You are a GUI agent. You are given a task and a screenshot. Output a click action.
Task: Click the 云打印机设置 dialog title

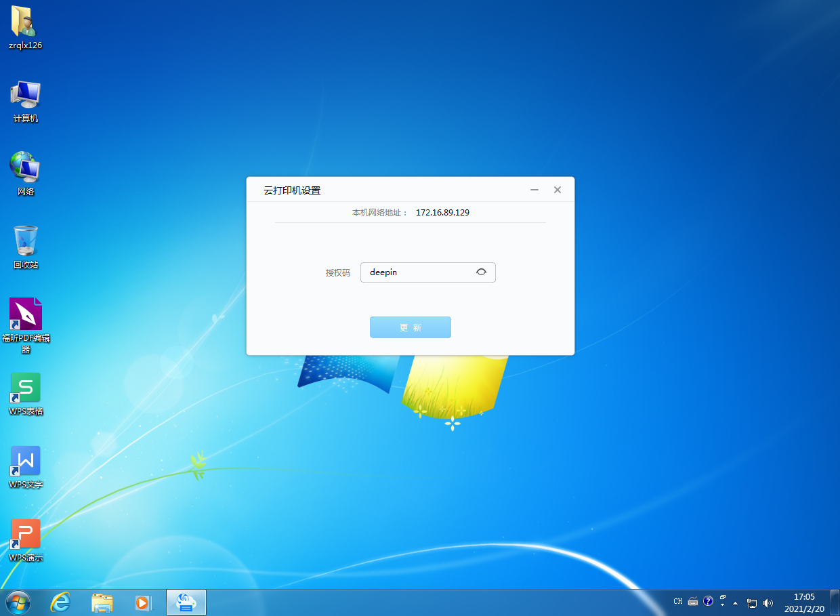(292, 190)
